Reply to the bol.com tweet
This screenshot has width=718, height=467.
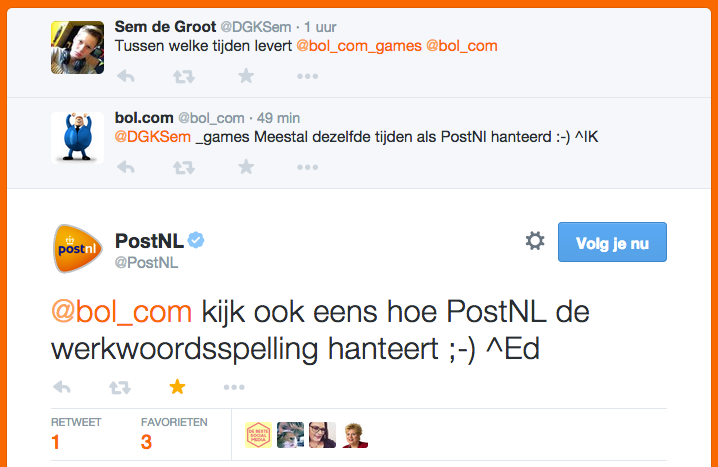pyautogui.click(x=126, y=166)
